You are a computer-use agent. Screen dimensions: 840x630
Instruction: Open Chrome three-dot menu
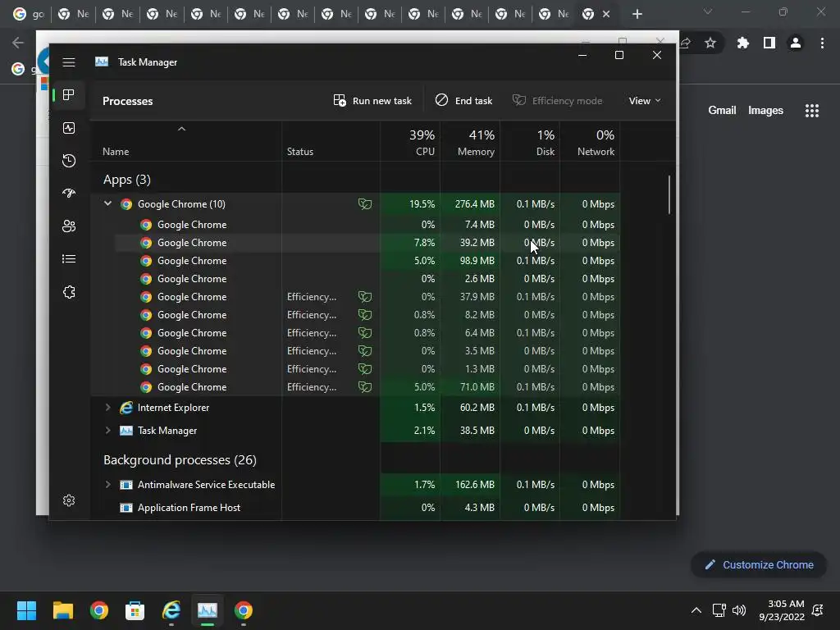822,43
